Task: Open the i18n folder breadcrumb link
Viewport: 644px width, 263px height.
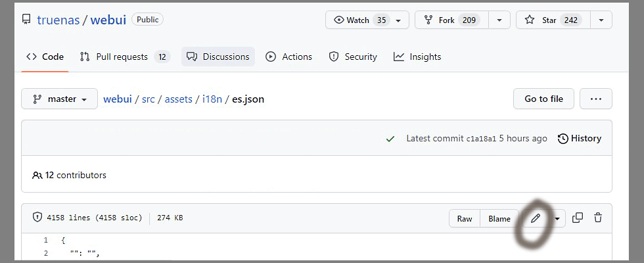Action: pyautogui.click(x=212, y=99)
